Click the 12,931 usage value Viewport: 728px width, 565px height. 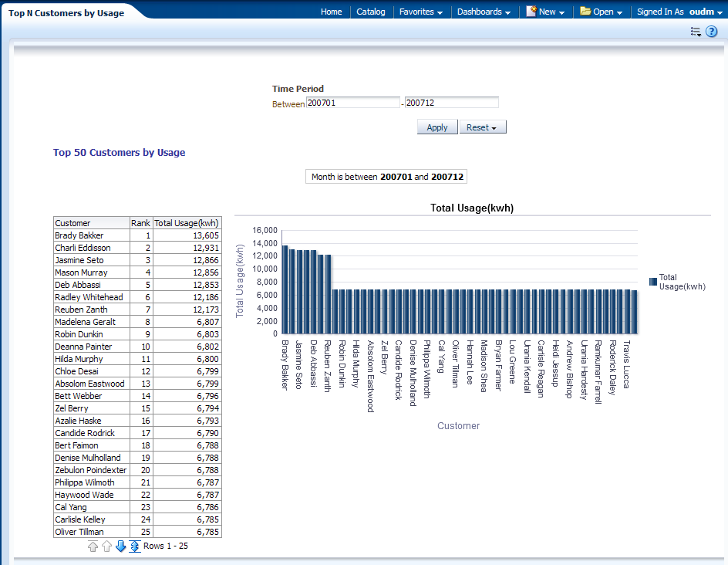coord(206,248)
